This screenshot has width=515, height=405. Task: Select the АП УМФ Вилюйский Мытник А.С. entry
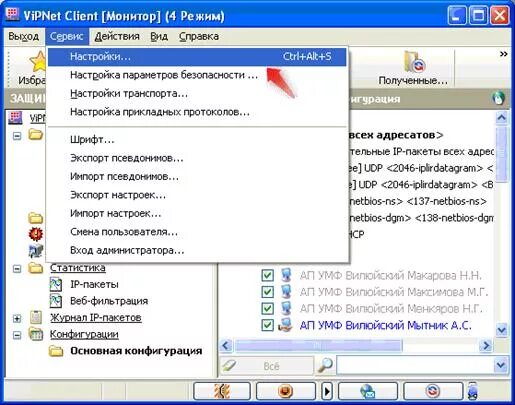(386, 325)
